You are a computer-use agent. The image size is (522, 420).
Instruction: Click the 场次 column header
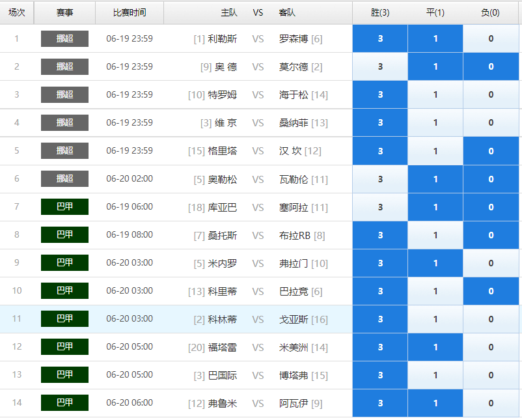pyautogui.click(x=17, y=12)
